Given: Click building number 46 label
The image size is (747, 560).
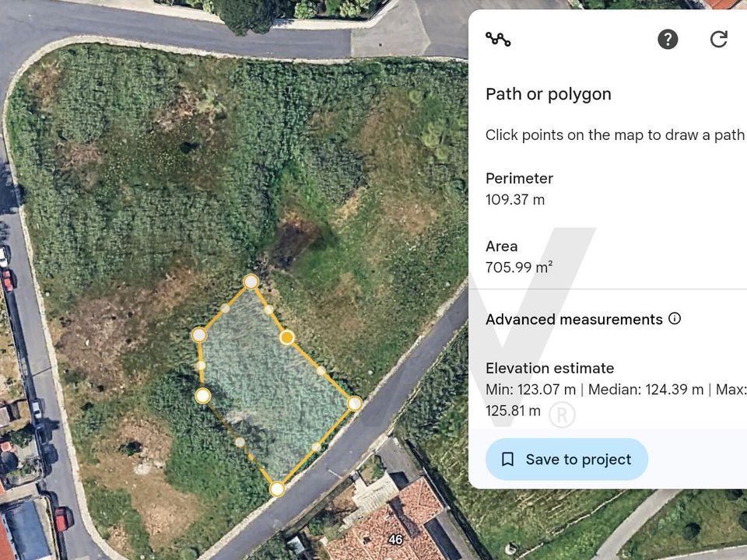Looking at the screenshot, I should pos(395,540).
